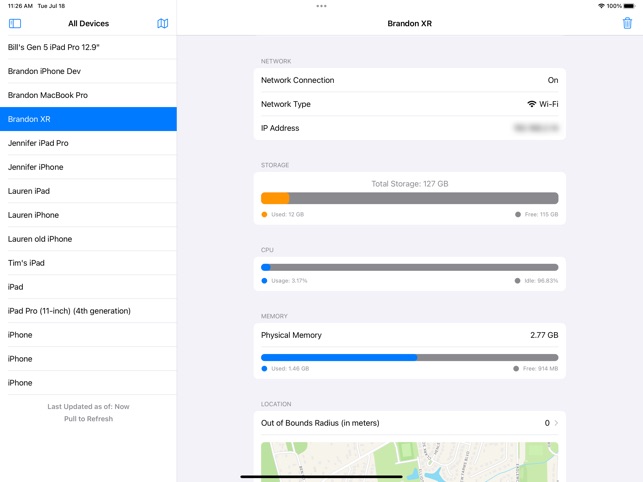Screen dimensions: 643x482
Task: Click the blue CPU Usage legend dot
Action: coord(264,281)
